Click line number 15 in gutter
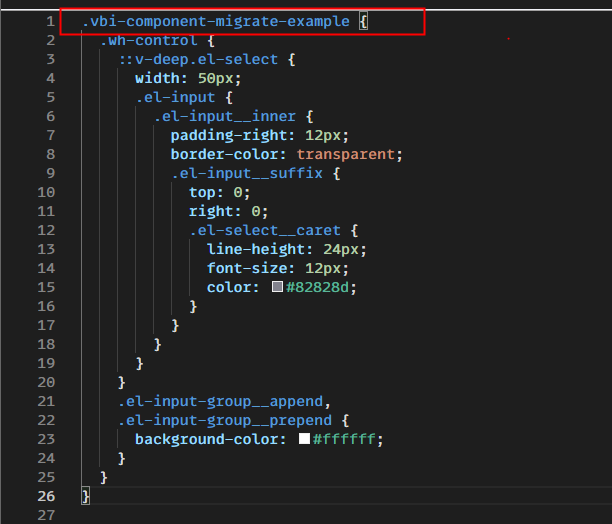The width and height of the screenshot is (612, 524). click(46, 287)
